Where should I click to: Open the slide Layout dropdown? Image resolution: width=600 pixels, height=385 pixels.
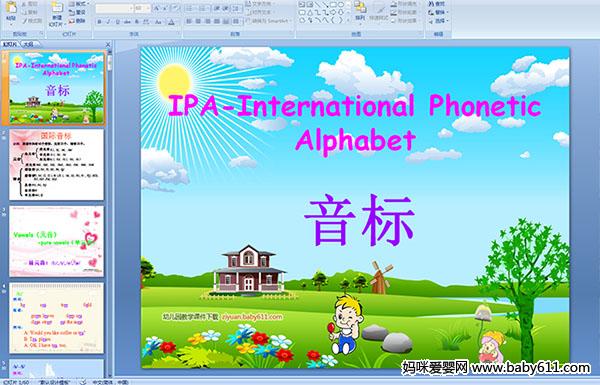click(x=79, y=3)
